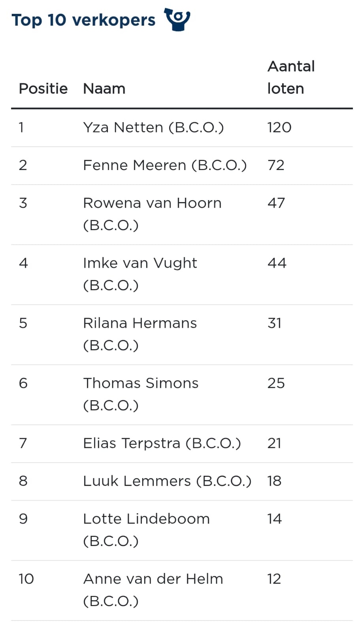
Task: Click position number 1
Action: click(21, 127)
